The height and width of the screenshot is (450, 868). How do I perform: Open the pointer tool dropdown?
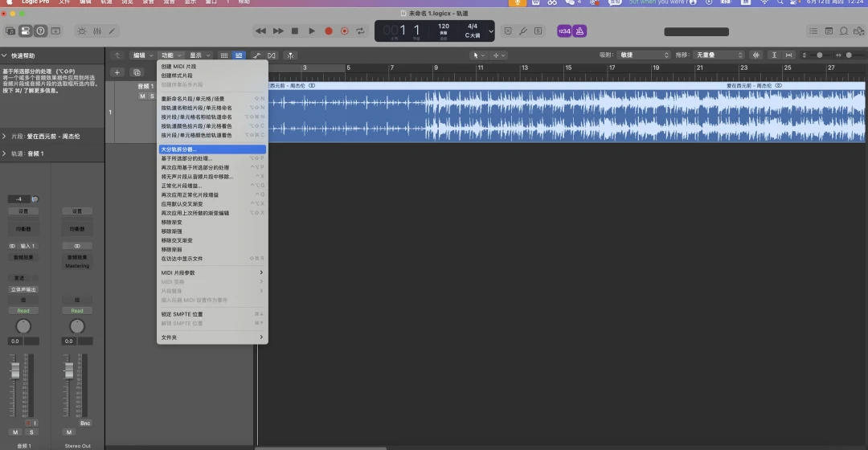tap(478, 55)
